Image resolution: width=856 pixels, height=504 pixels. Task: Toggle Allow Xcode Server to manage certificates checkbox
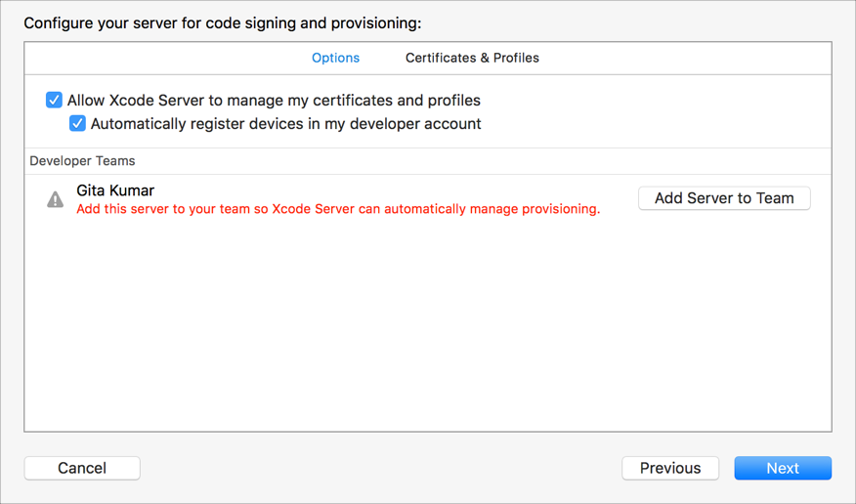54,100
